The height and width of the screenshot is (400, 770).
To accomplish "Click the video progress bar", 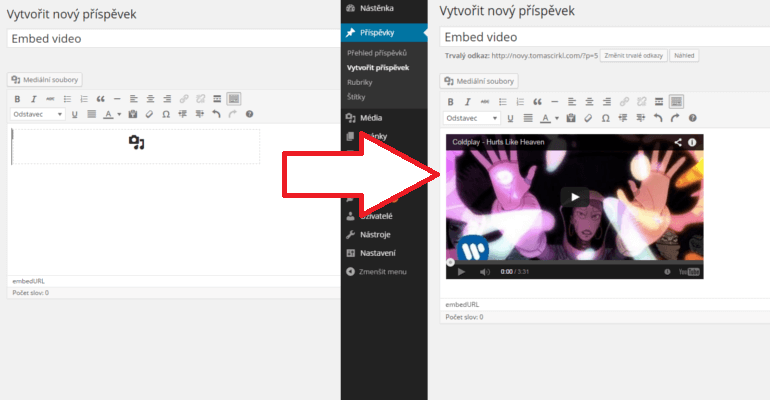I will (575, 263).
